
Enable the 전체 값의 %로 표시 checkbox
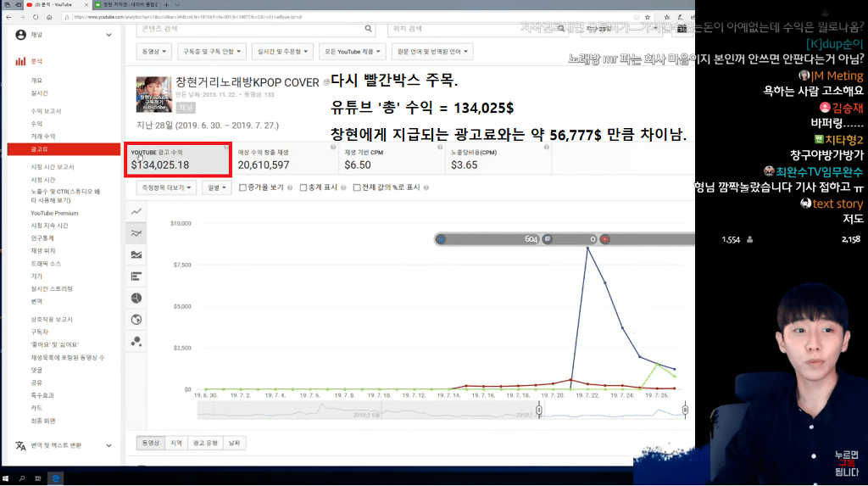tap(357, 187)
